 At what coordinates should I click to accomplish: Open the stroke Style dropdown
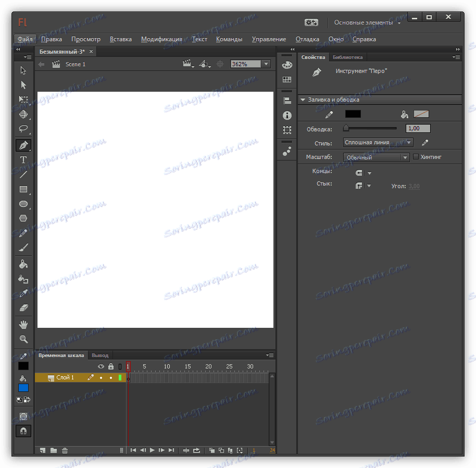(378, 142)
